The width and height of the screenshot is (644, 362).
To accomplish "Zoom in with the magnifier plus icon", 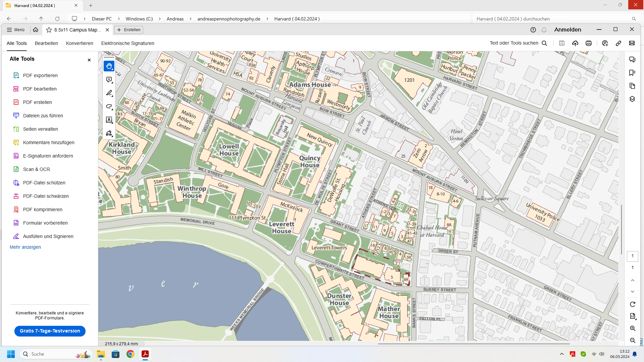I will pyautogui.click(x=633, y=328).
